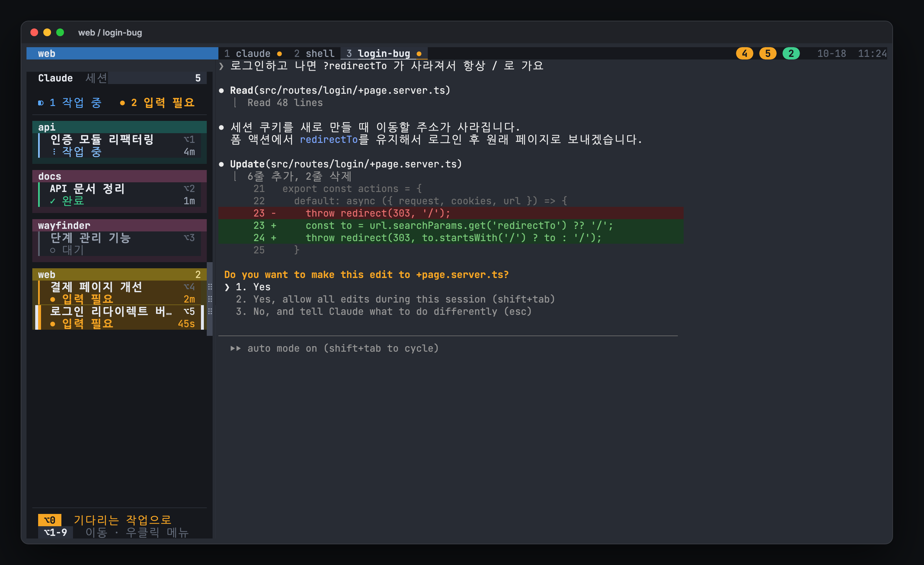Open the 결제 페이지 개선 session

[119, 293]
